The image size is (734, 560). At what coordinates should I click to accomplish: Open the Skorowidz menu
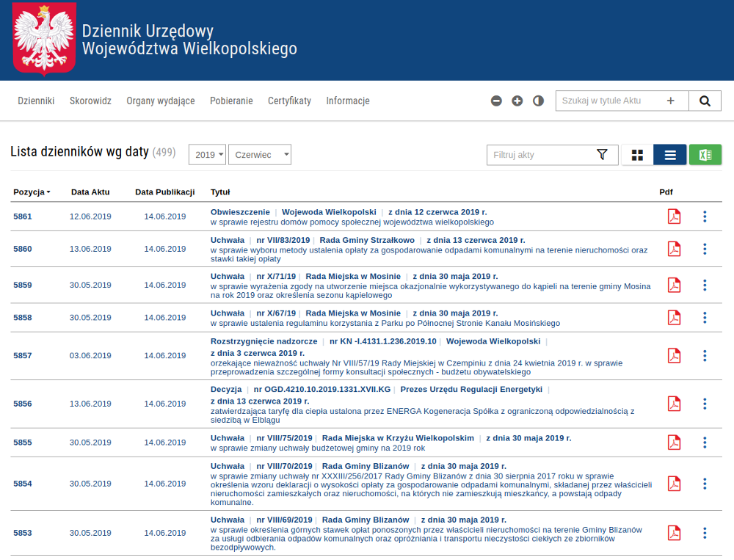[x=90, y=101]
